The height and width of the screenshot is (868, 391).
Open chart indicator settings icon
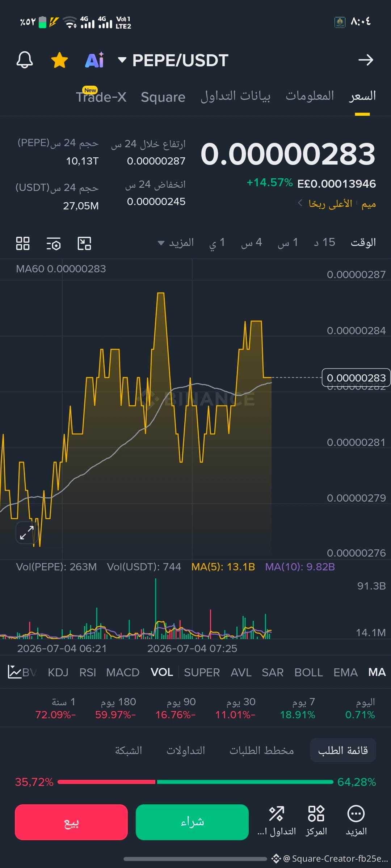(54, 243)
